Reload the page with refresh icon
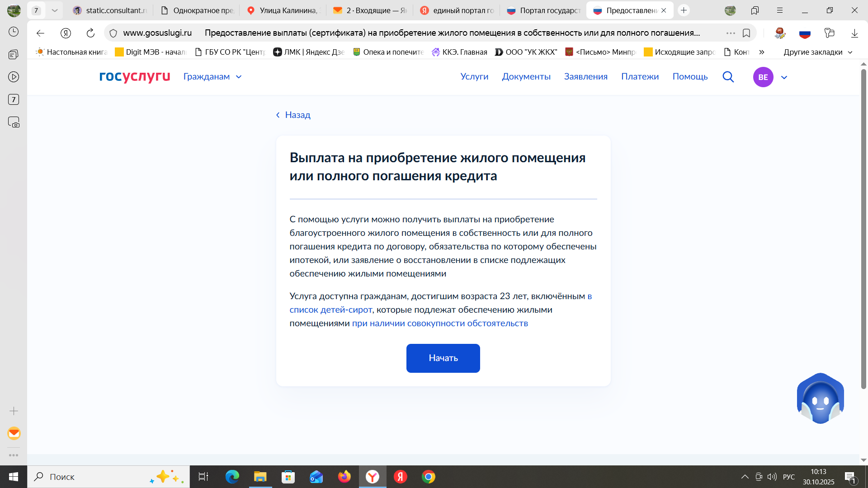Image resolution: width=868 pixels, height=488 pixels. pos(90,33)
